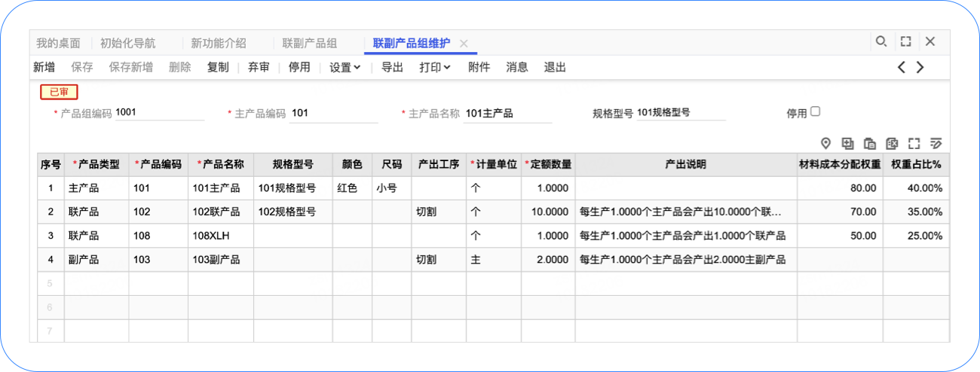Click the 副产品 type cell in row 4

96,260
